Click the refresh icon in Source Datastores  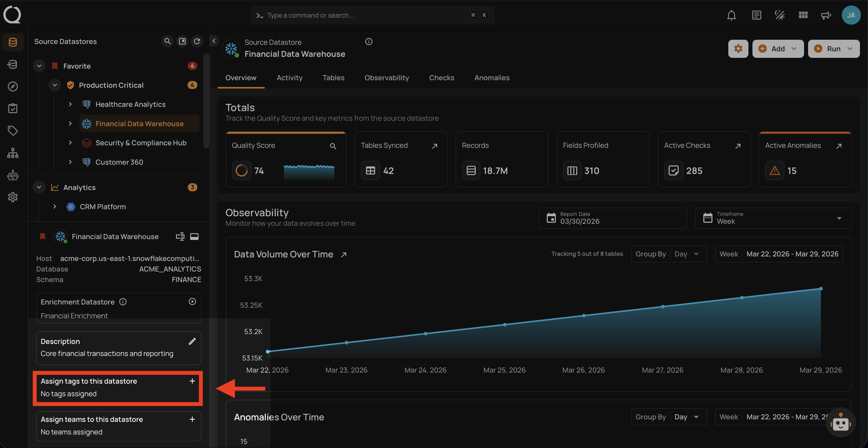click(197, 41)
